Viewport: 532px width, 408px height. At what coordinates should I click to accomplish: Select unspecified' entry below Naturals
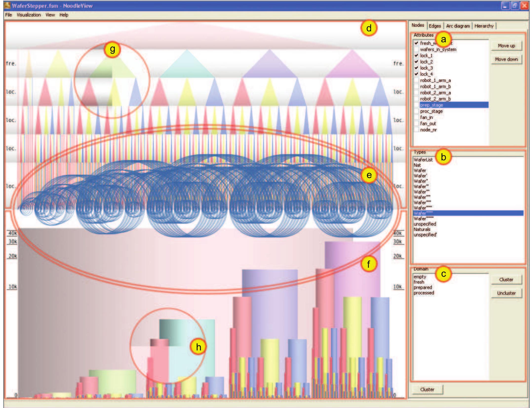pyautogui.click(x=425, y=235)
